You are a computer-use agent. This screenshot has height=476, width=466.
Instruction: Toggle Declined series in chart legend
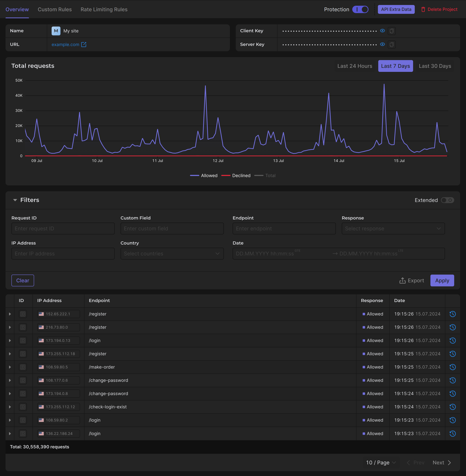pos(236,175)
